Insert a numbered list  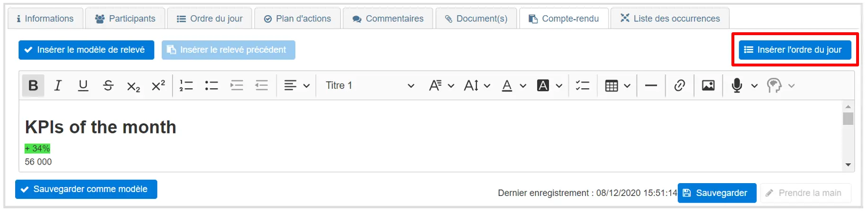[186, 85]
